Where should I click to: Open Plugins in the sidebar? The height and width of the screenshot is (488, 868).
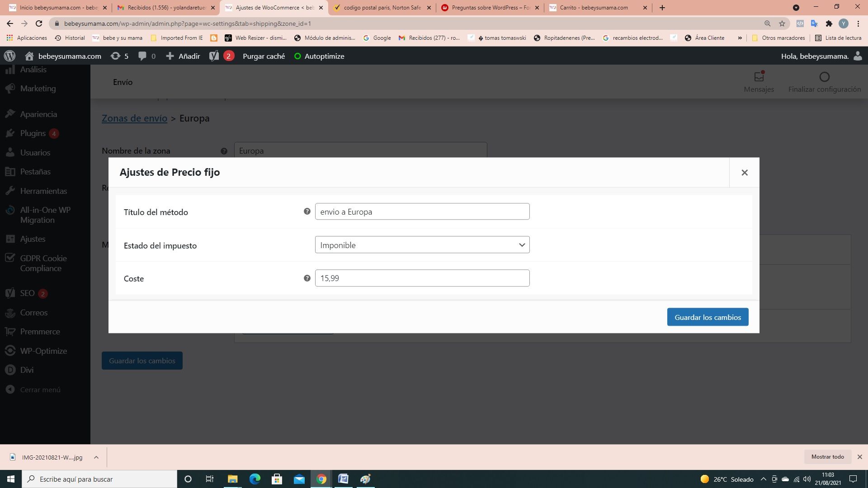tap(33, 133)
